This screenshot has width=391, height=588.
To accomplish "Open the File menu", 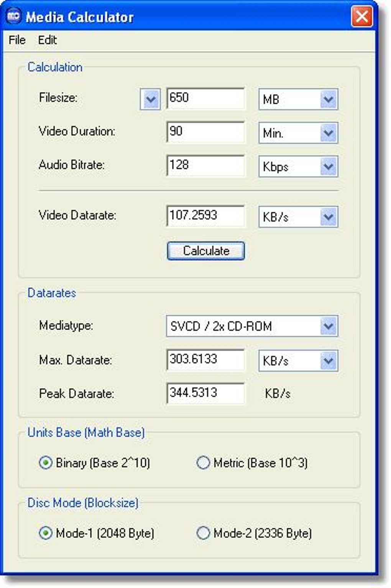I will 16,40.
